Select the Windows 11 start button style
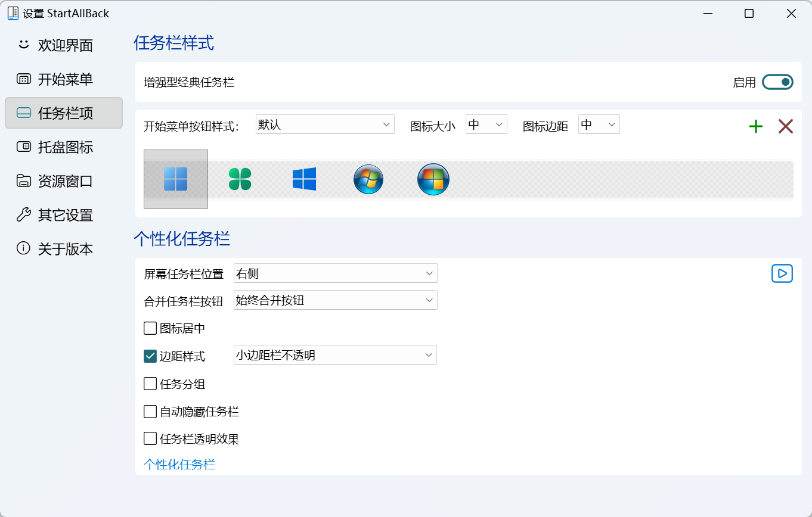The width and height of the screenshot is (812, 517). point(176,179)
